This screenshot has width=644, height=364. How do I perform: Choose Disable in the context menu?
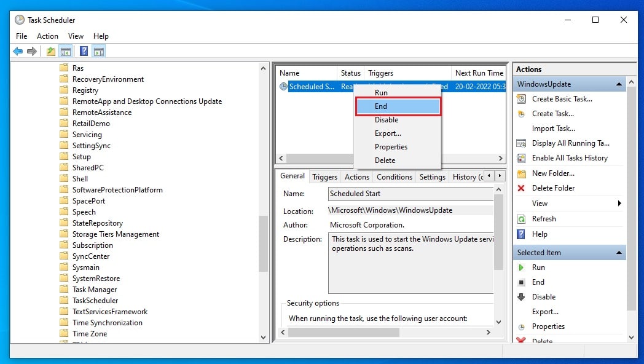398,119
